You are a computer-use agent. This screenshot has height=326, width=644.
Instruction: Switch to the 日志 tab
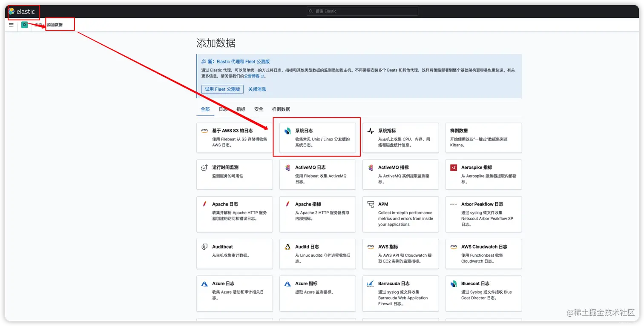pyautogui.click(x=223, y=109)
